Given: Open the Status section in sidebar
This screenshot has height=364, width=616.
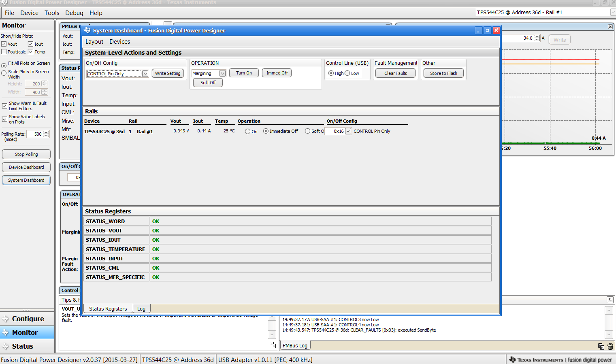Looking at the screenshot, I should [23, 346].
